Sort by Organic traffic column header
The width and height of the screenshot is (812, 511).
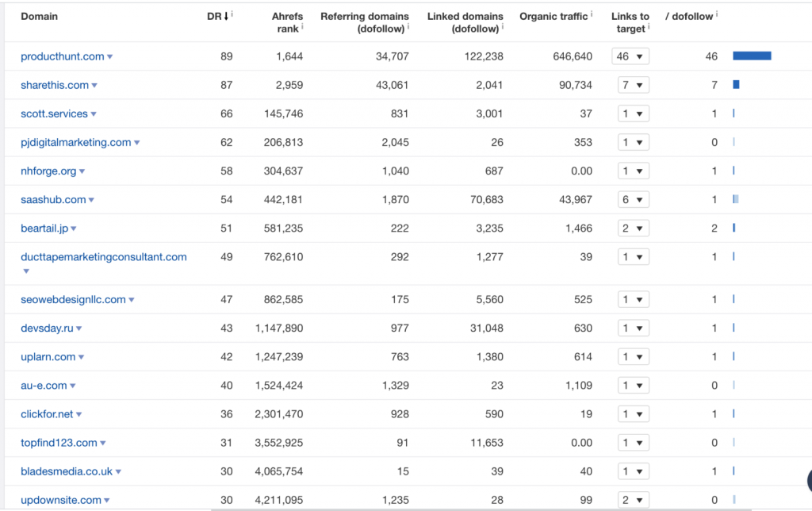coord(553,16)
